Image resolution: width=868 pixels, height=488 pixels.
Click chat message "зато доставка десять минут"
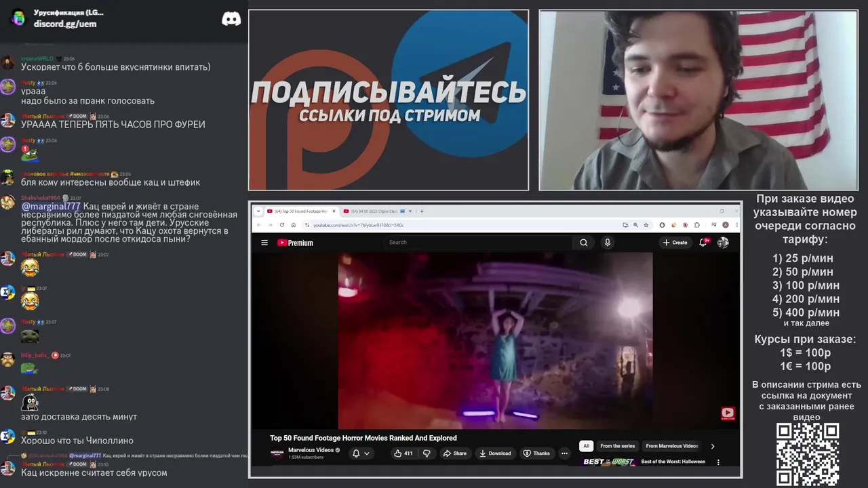click(79, 417)
